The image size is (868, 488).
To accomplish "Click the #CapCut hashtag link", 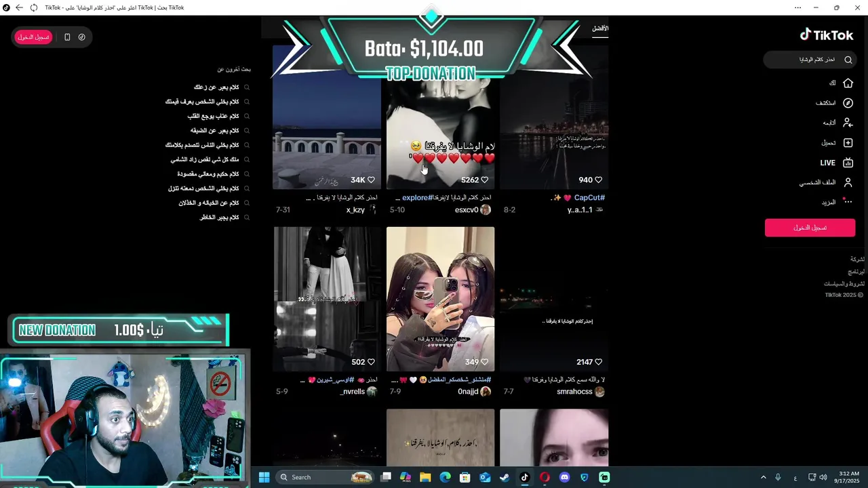I will [589, 198].
